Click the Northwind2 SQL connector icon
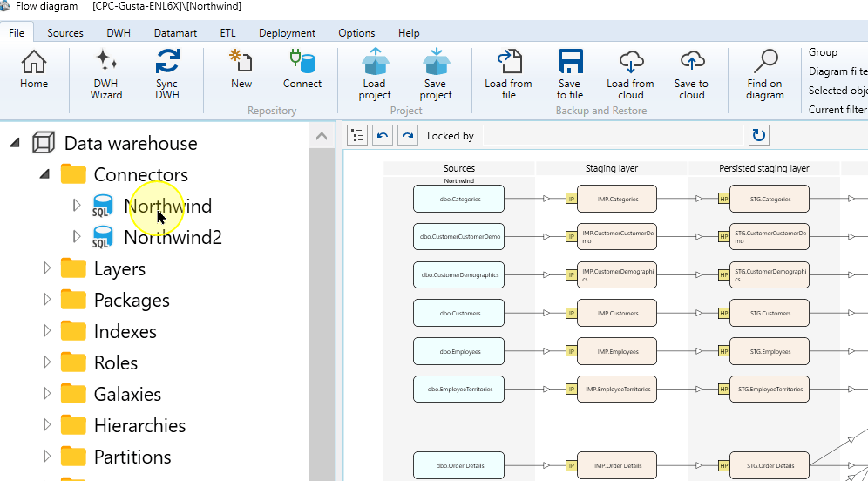The width and height of the screenshot is (868, 481). [103, 237]
